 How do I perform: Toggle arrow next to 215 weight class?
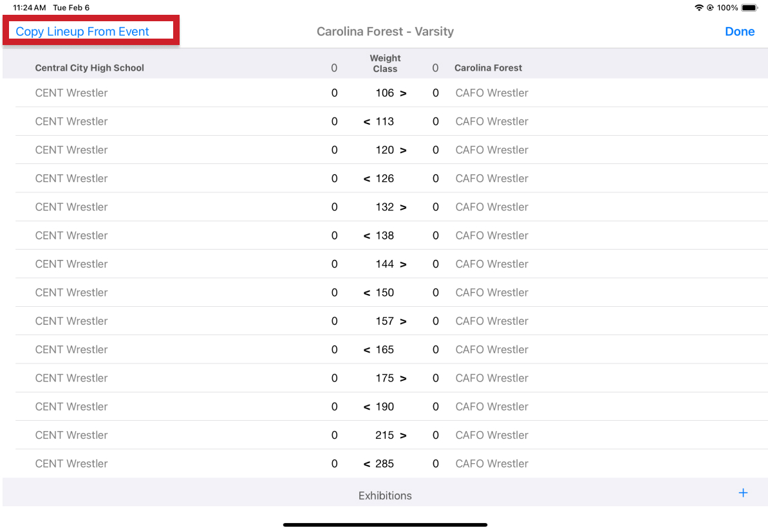point(404,436)
